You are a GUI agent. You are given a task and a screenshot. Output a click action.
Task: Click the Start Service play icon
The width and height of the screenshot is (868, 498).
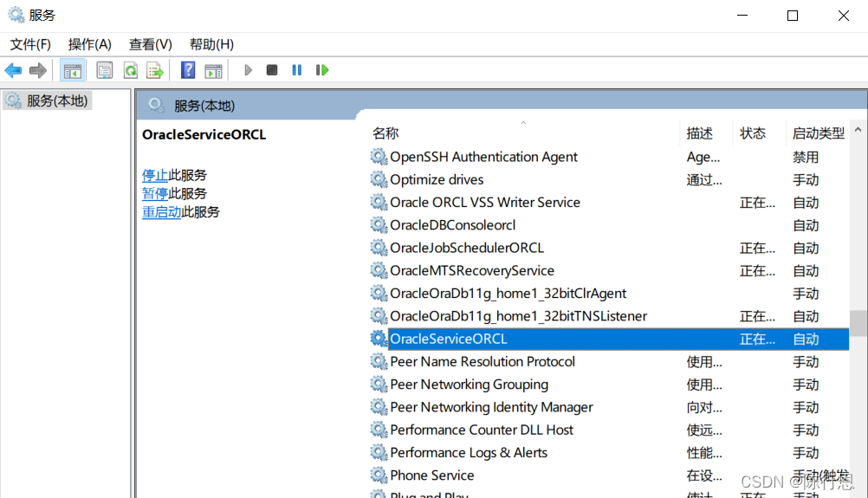click(x=248, y=70)
